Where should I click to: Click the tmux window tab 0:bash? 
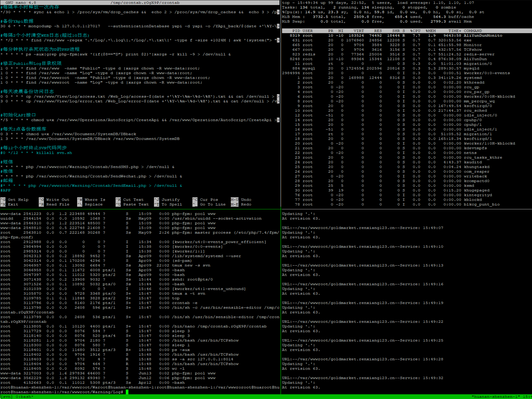click(23, 397)
